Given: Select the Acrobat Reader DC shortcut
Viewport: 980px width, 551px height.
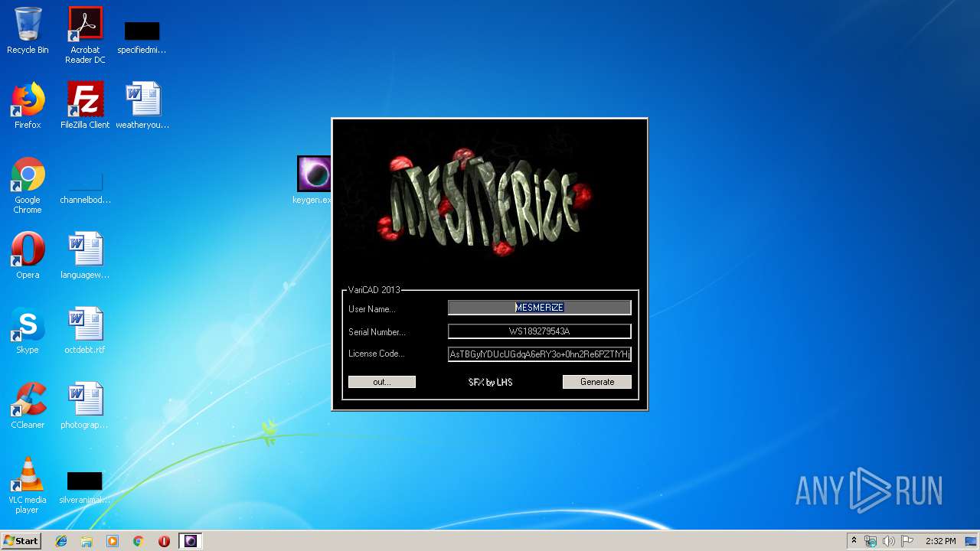Looking at the screenshot, I should coord(85,35).
